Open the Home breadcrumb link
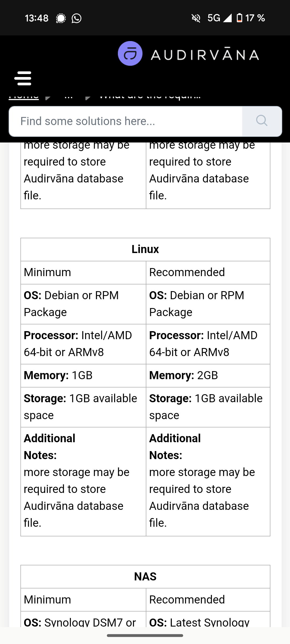Viewport: 290px width, 644px height. click(24, 97)
